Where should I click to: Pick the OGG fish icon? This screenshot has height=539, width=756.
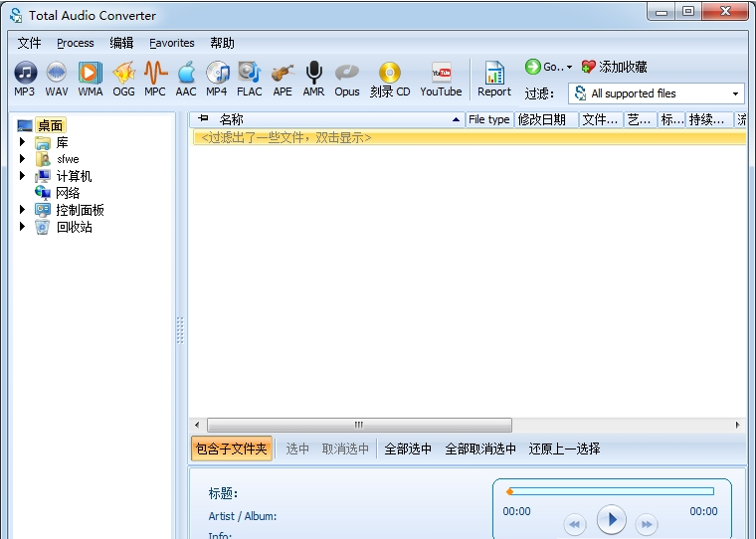(x=123, y=74)
